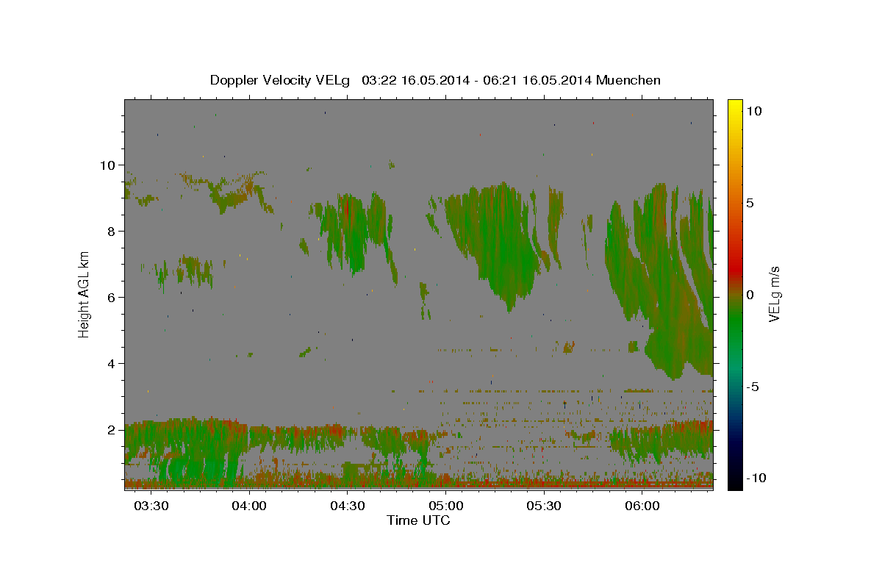882x588 pixels.
Task: Pick the yellow top of the colorbar
Action: (x=734, y=104)
